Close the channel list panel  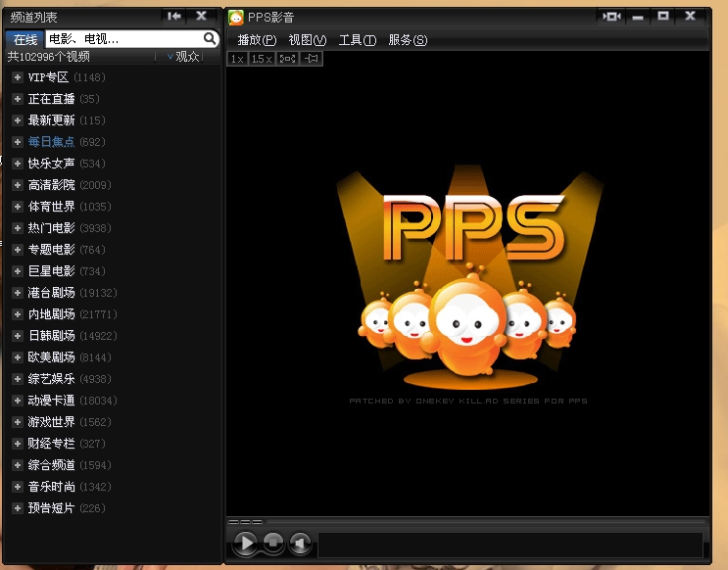202,17
